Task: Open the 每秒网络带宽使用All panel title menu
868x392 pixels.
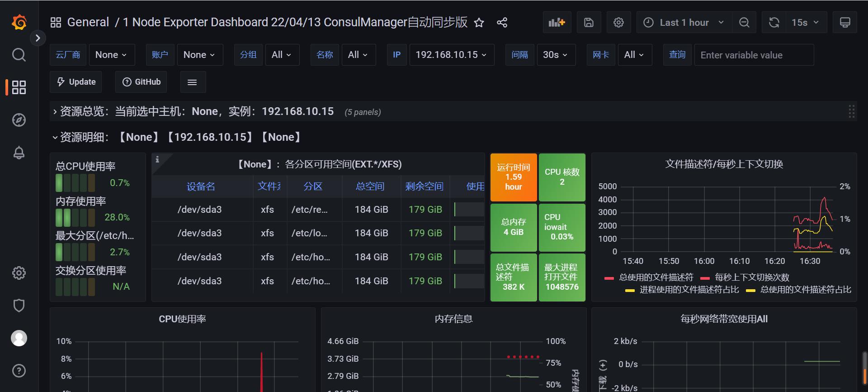Action: coord(724,319)
